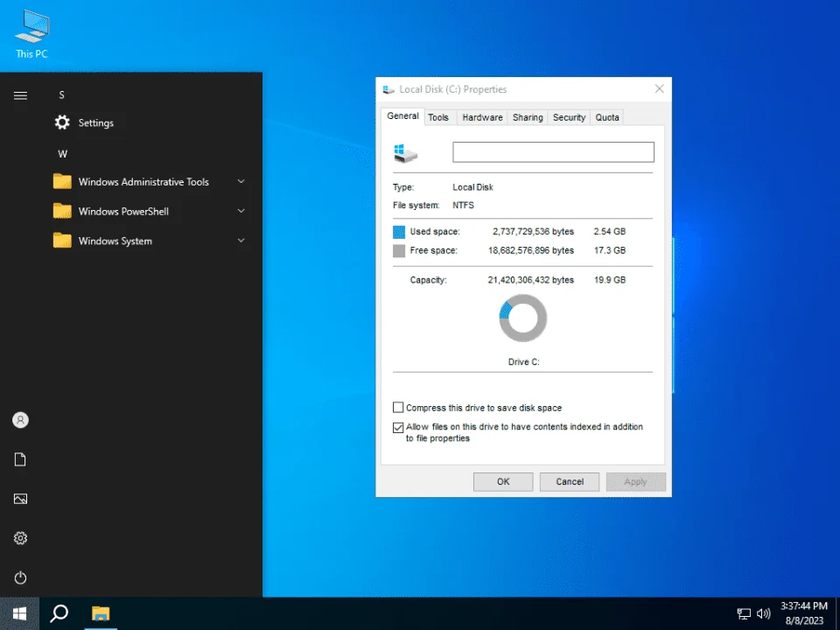The image size is (840, 630).
Task: Expand Windows PowerShell chevron
Action: tap(241, 211)
